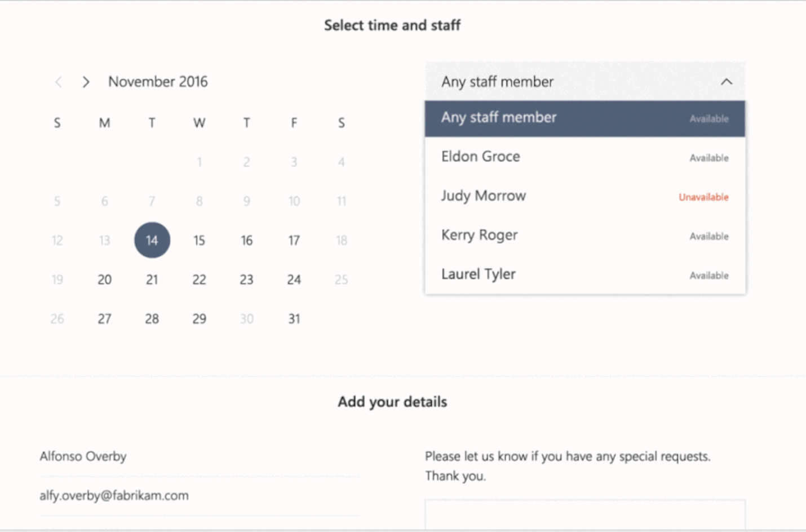Select Any staff member option
Screen dimensions: 806x532
click(x=584, y=118)
